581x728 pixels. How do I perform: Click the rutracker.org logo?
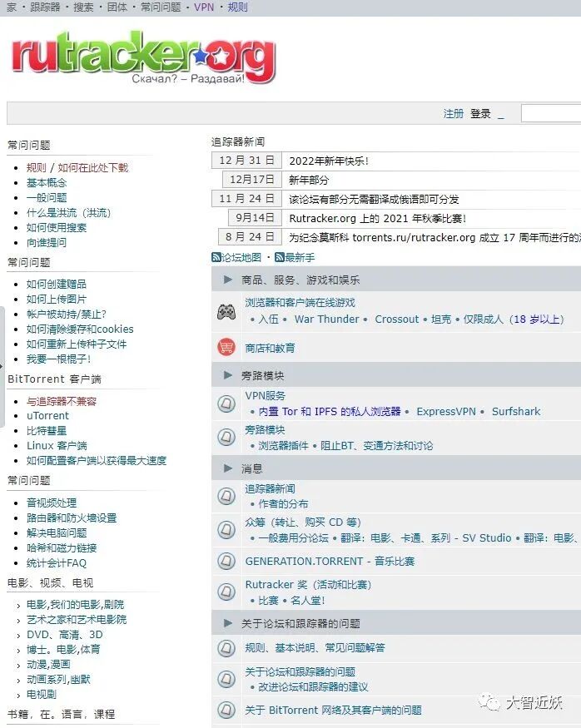pos(143,57)
